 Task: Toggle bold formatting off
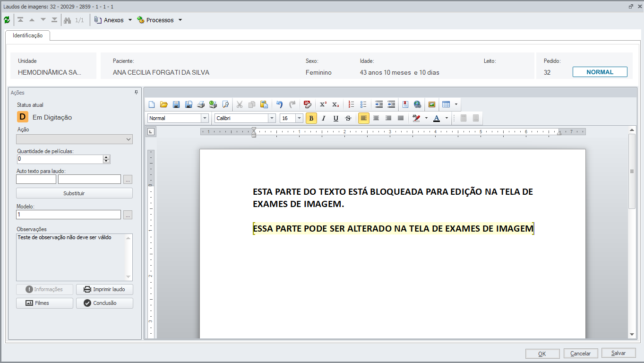311,118
